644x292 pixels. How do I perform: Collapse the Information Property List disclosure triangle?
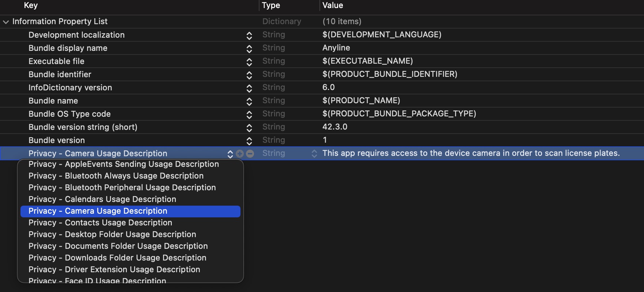pyautogui.click(x=6, y=22)
